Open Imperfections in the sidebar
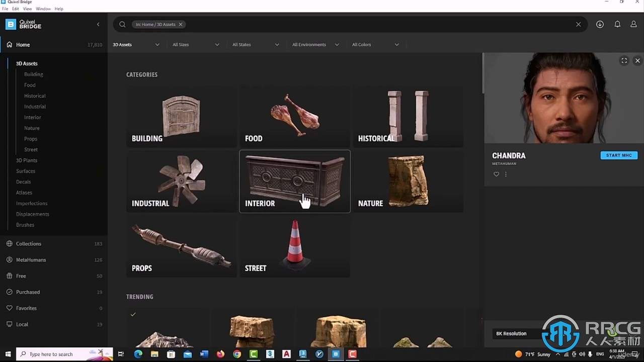644x362 pixels. (32, 204)
